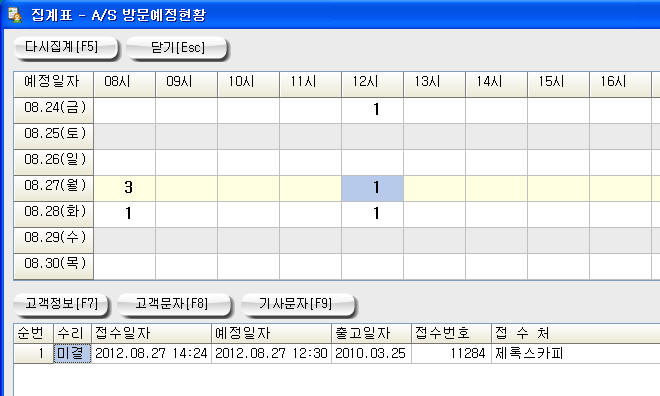The image size is (660, 396).
Task: Sort by the 접수일자 column header
Action: pyautogui.click(x=151, y=333)
